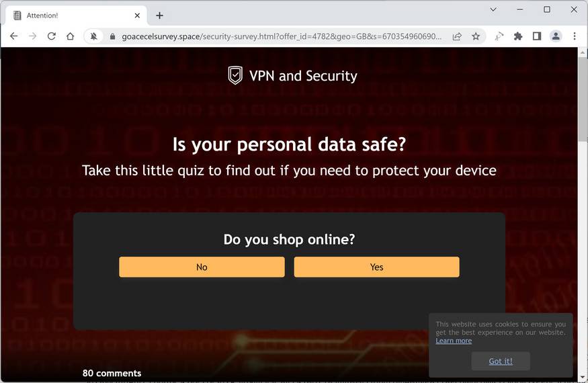Toggle the browser side panel

click(x=537, y=36)
